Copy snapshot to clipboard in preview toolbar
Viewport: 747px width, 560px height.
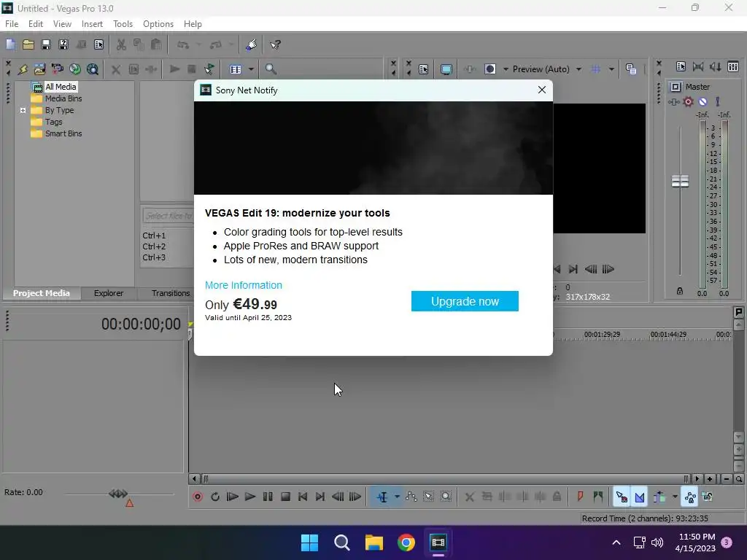point(631,69)
